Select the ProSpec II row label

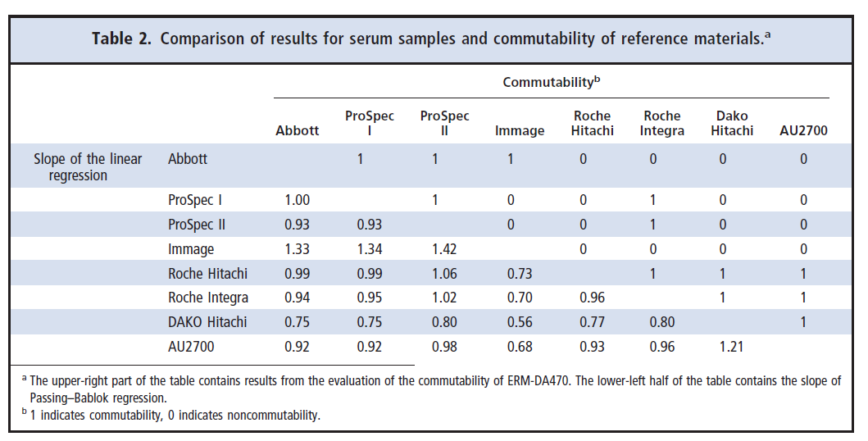197,225
